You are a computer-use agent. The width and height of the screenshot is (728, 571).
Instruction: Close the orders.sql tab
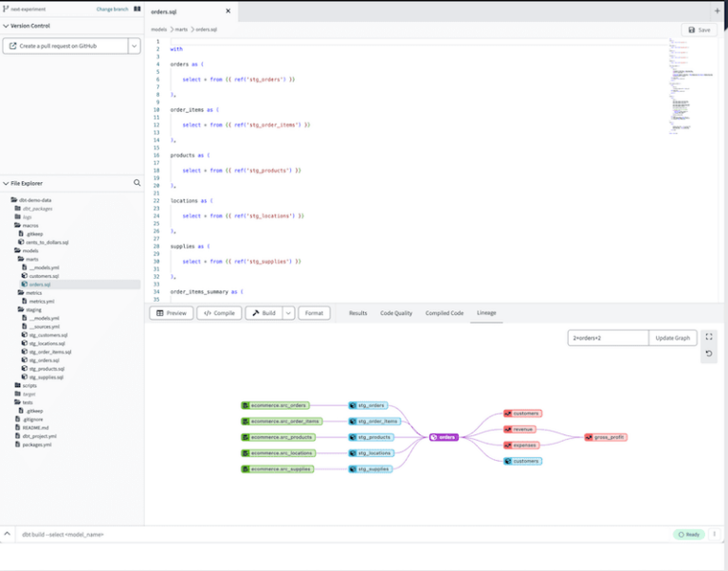pyautogui.click(x=227, y=11)
